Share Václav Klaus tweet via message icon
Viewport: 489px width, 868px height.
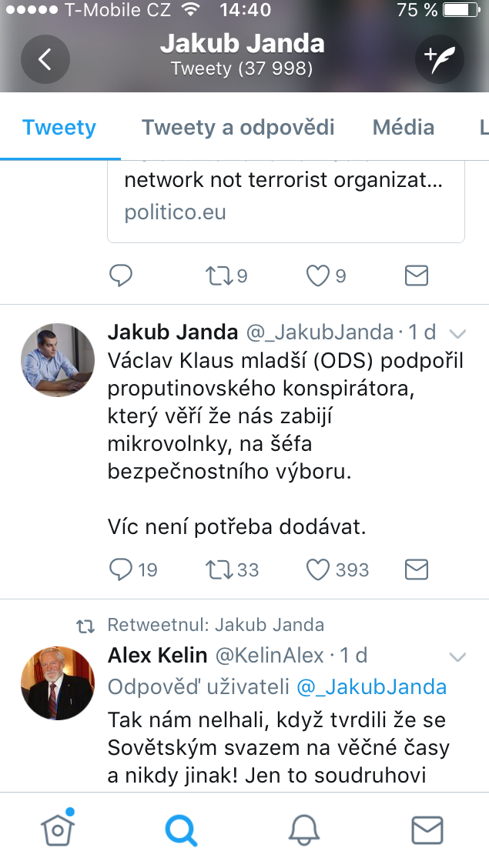tap(416, 569)
